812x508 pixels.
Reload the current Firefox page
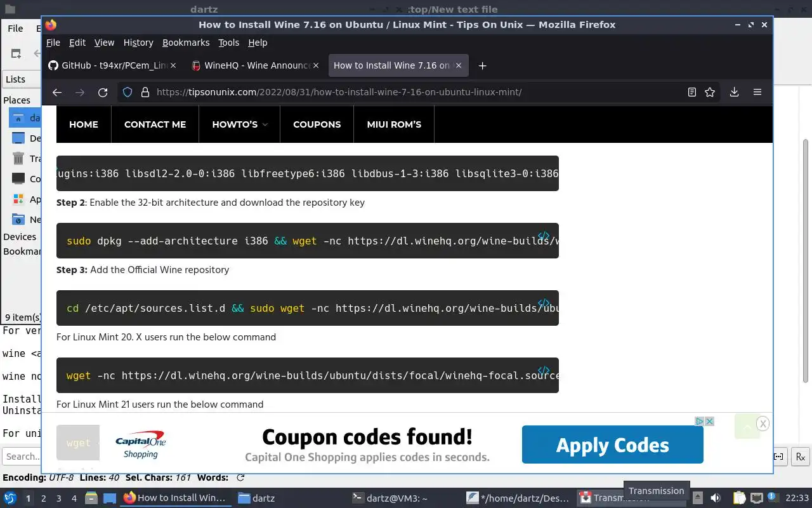pyautogui.click(x=103, y=92)
